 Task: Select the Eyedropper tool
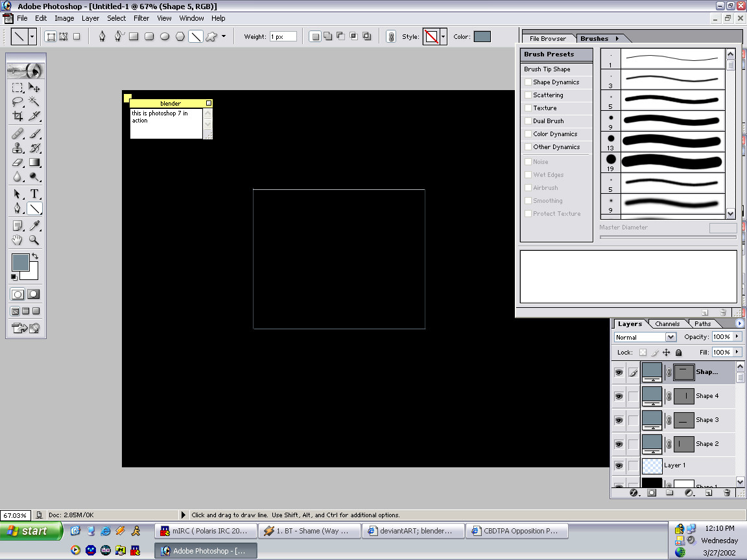pos(34,226)
